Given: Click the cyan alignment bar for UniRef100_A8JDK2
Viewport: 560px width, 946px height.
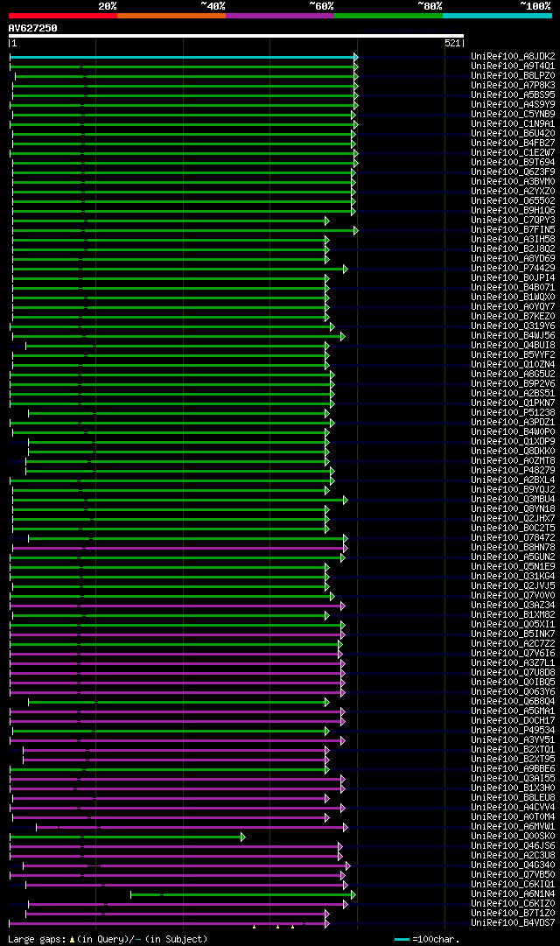Looking at the screenshot, I should coord(182,57).
